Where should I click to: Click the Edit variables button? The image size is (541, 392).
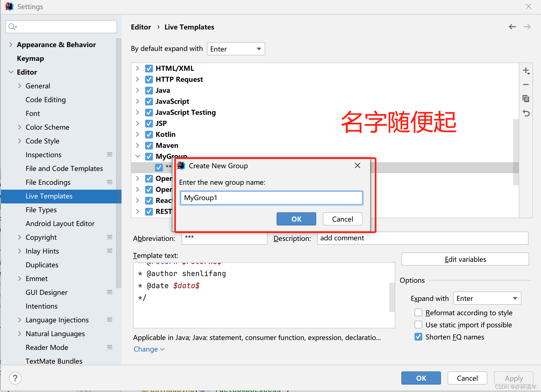465,259
